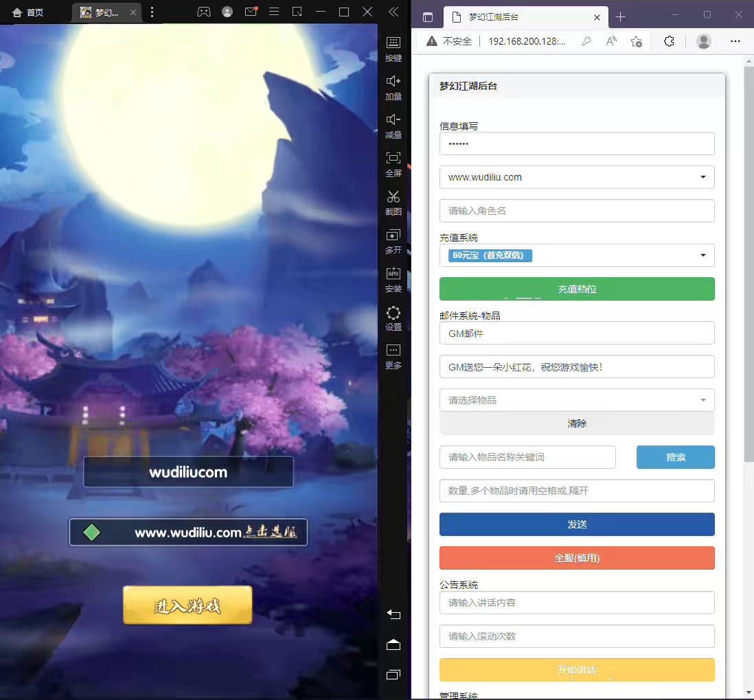This screenshot has height=700, width=754.
Task: Open the 60元宝 recharge tier dropdown
Action: click(577, 255)
